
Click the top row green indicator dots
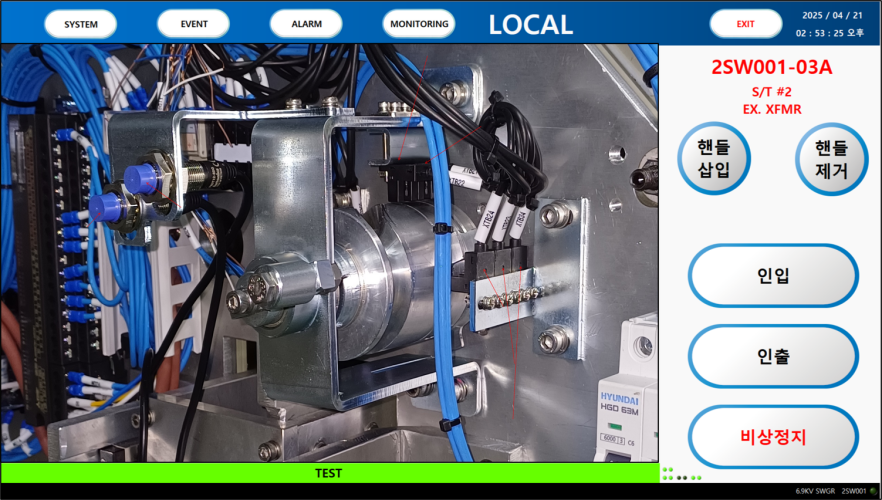668,469
